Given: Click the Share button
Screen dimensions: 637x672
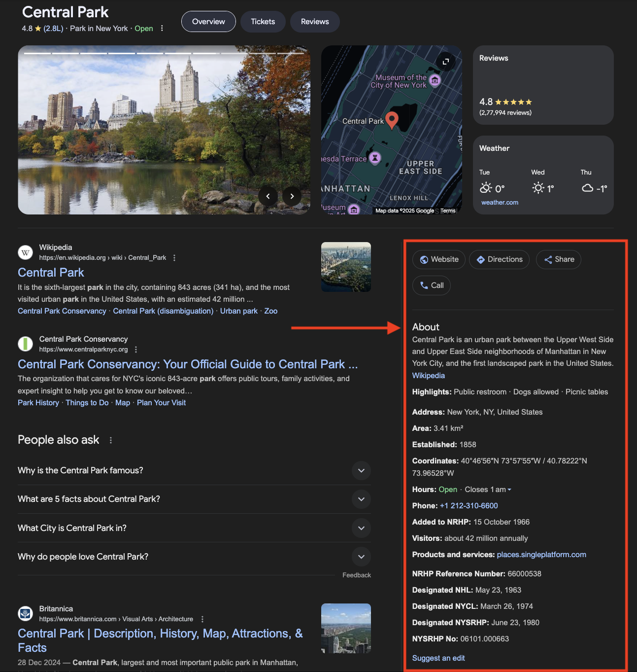Looking at the screenshot, I should [x=559, y=259].
